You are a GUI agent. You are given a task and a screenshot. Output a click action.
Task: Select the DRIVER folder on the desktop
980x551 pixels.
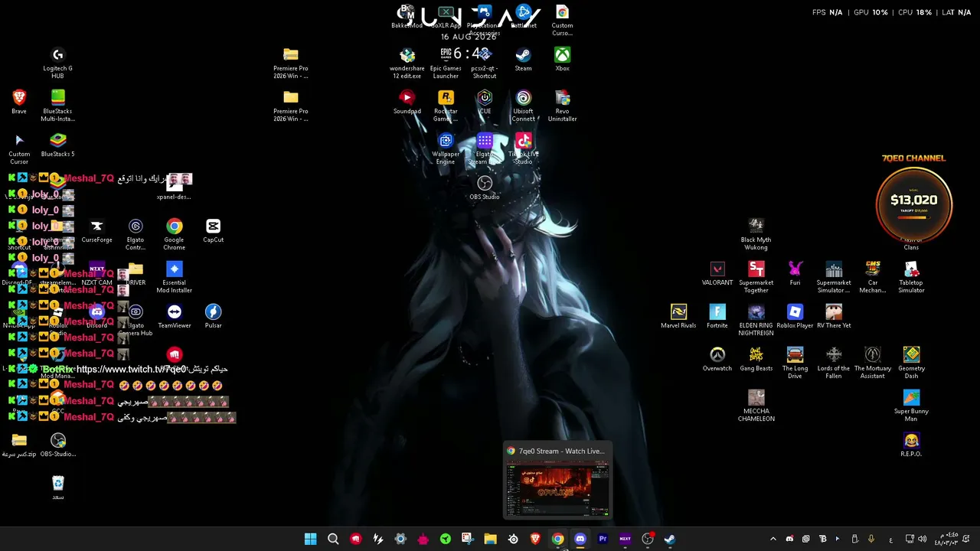(136, 273)
